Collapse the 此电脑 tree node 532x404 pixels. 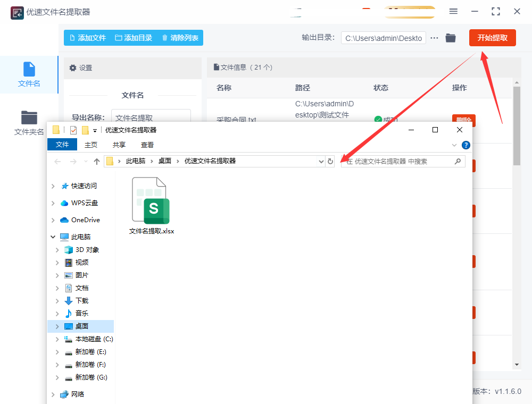(x=53, y=237)
